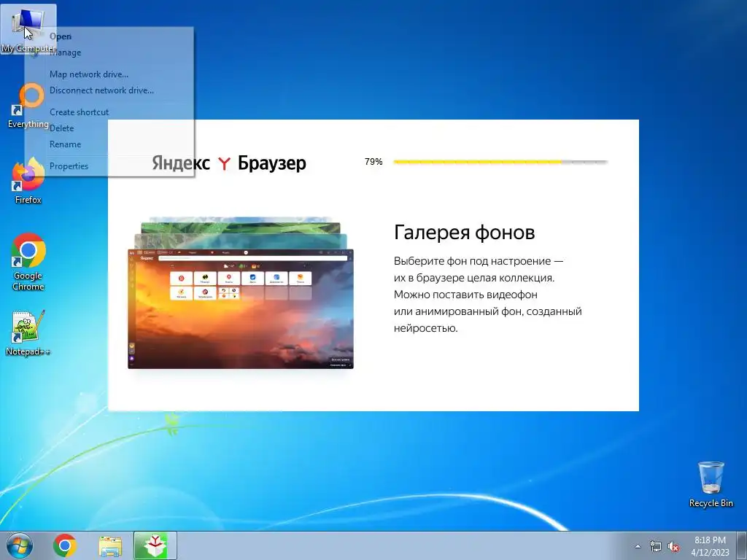Click the 79% progress label
This screenshot has width=747, height=560.
(x=373, y=162)
